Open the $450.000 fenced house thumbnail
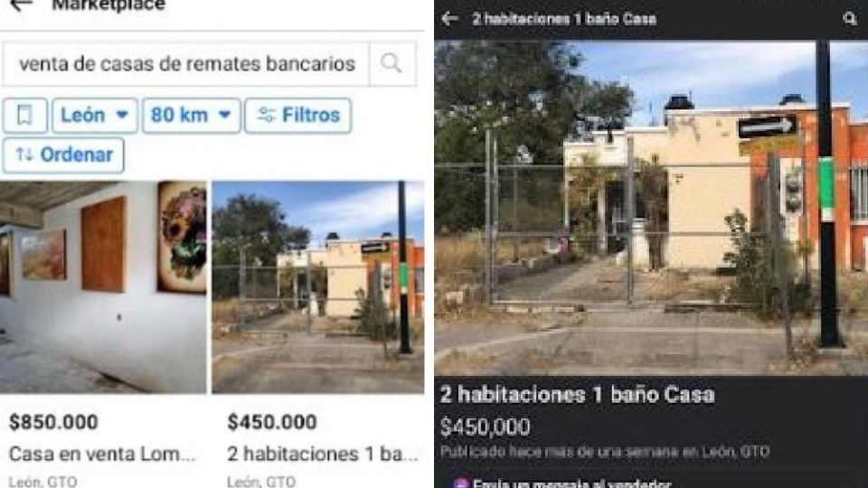The width and height of the screenshot is (868, 488). [318, 287]
